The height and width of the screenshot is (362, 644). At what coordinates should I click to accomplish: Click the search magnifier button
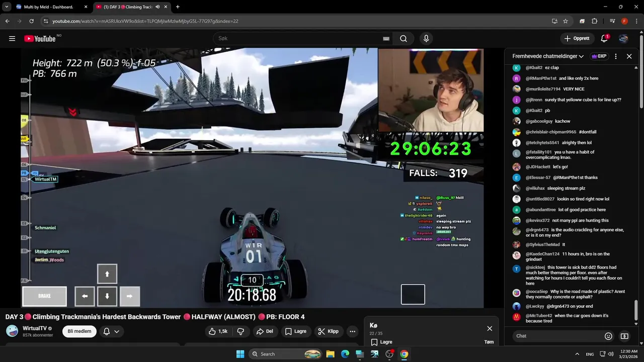point(404,39)
